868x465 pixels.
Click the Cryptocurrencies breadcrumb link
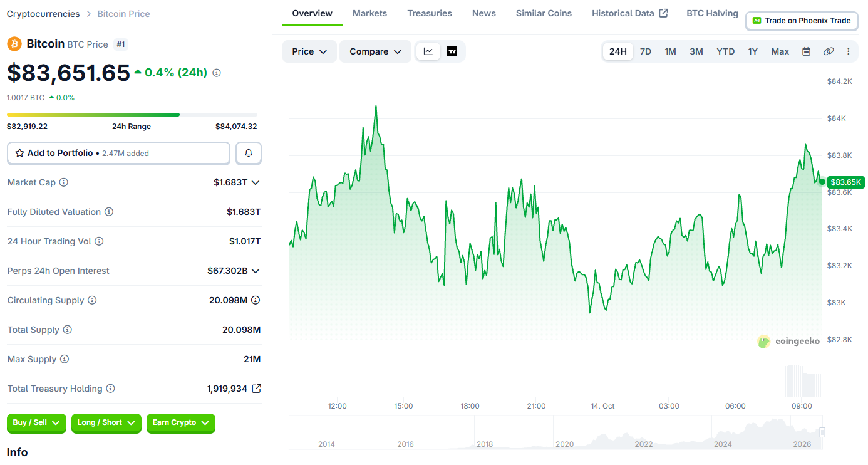43,14
